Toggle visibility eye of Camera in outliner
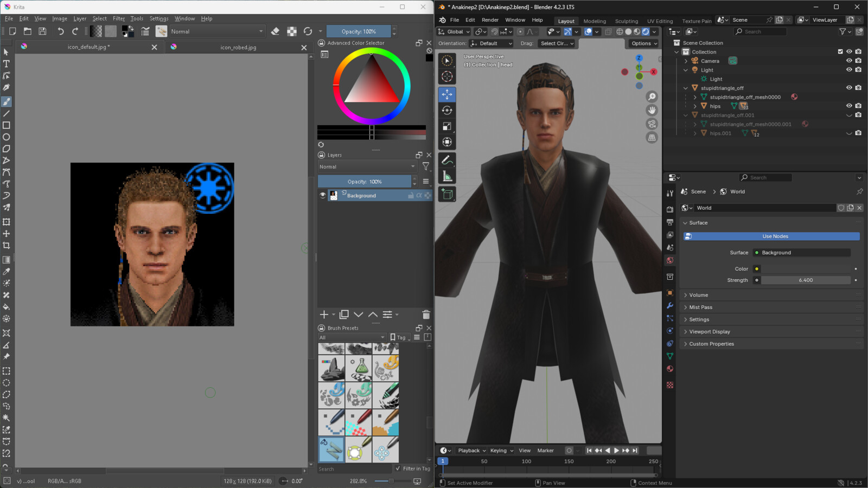The width and height of the screenshot is (868, 488). tap(849, 61)
